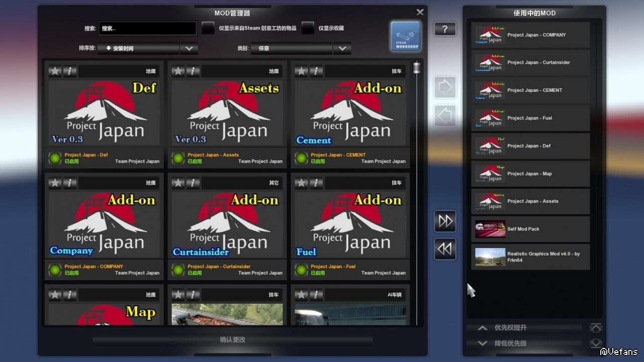Screen dimensions: 644x362
Task: Toggle green status light for Project Japan - COMPANY
Action: 55,270
